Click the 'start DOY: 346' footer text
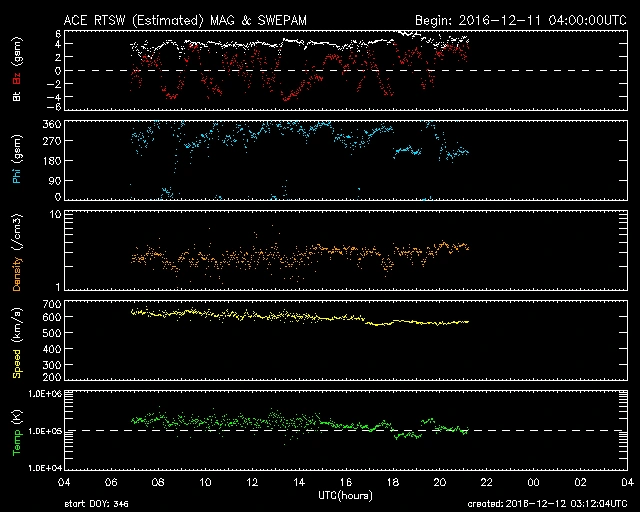640x512 pixels. [x=96, y=504]
